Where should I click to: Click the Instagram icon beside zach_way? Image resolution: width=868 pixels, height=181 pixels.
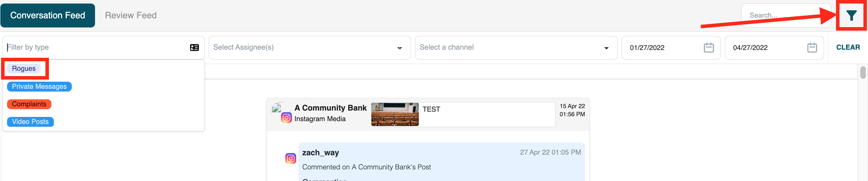click(290, 158)
